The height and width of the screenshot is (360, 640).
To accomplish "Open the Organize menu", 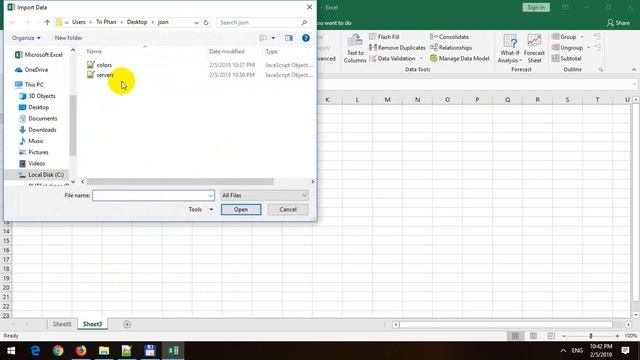I will pyautogui.click(x=26, y=38).
